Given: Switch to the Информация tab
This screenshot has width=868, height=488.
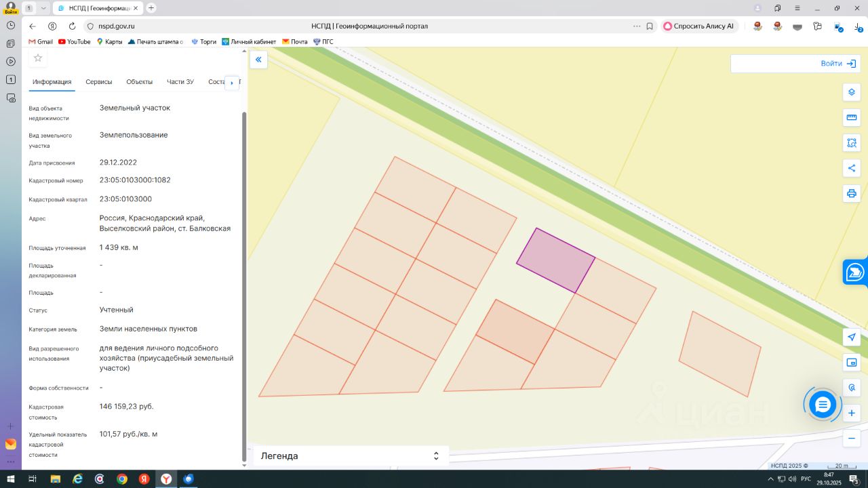Looking at the screenshot, I should pos(52,82).
